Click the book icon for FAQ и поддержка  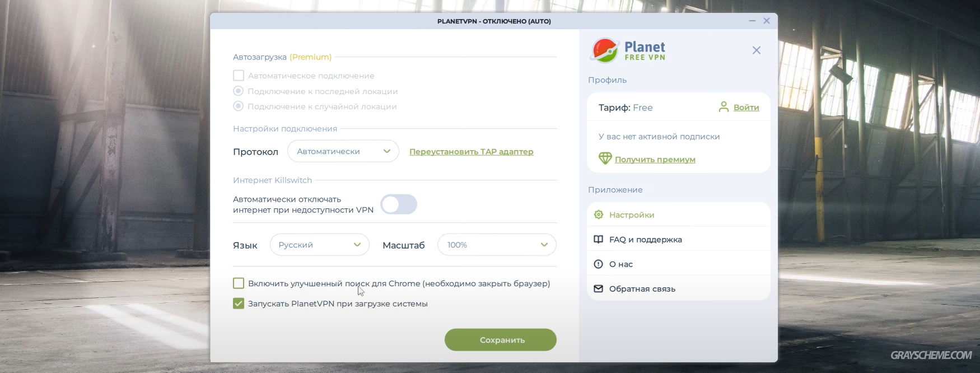599,239
